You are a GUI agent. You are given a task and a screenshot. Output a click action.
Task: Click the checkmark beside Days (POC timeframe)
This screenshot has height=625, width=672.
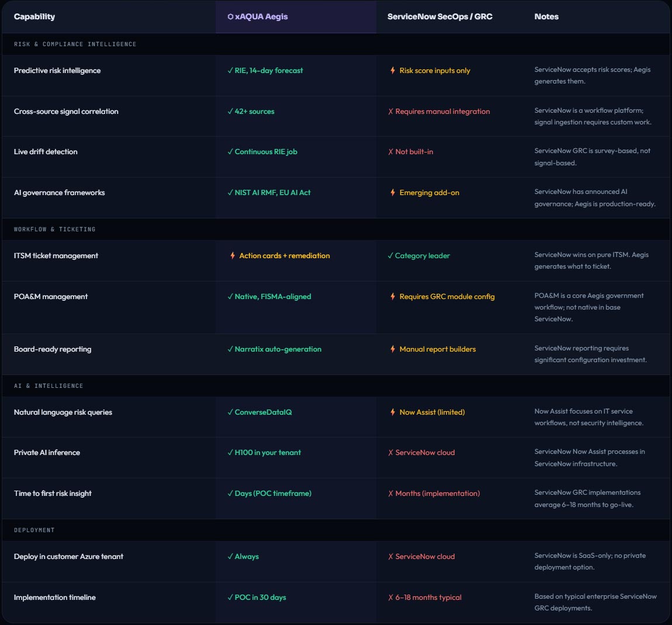tap(230, 494)
